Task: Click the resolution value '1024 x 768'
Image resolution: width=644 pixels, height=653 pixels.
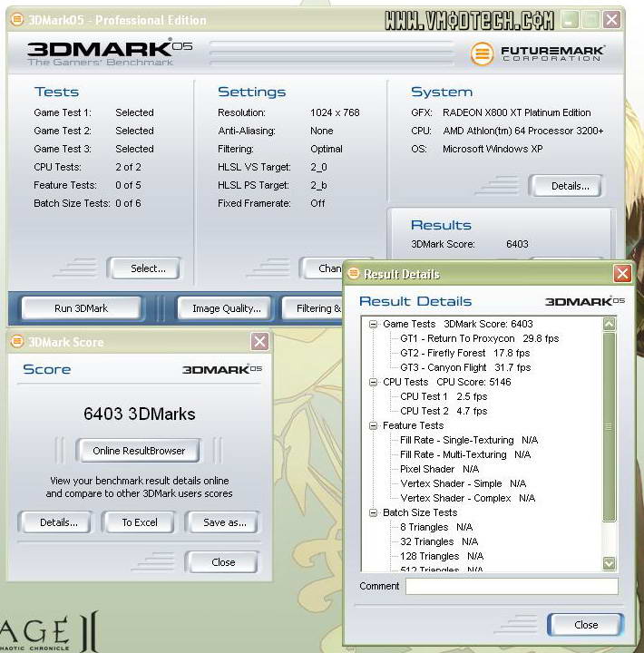Action: [x=335, y=112]
